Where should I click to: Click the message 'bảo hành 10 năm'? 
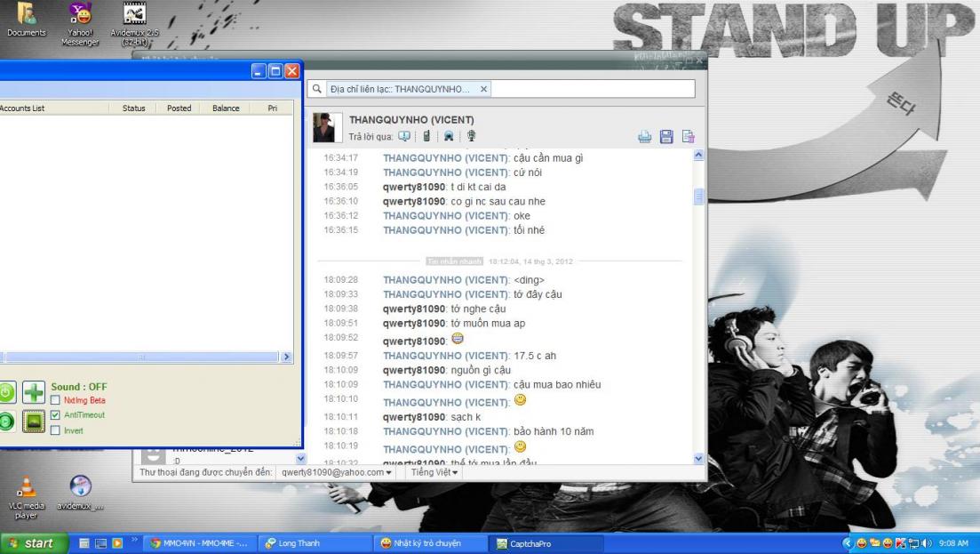[554, 431]
